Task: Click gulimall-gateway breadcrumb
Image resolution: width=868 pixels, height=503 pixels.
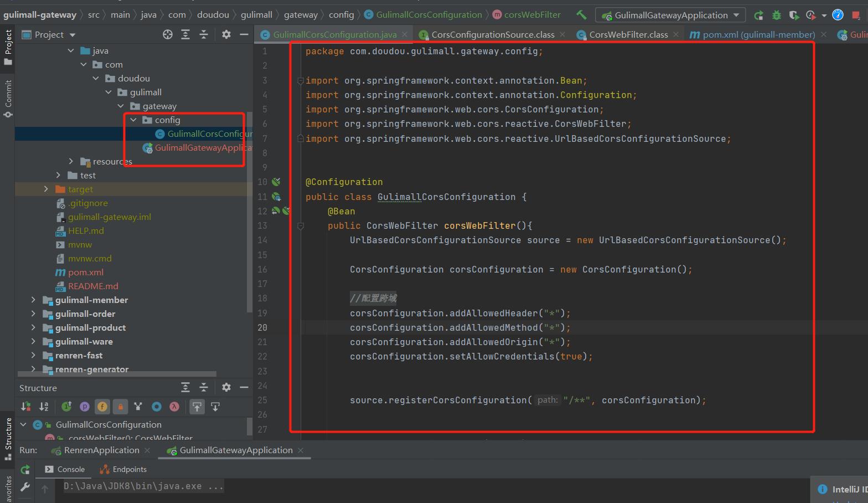Action: (x=40, y=15)
